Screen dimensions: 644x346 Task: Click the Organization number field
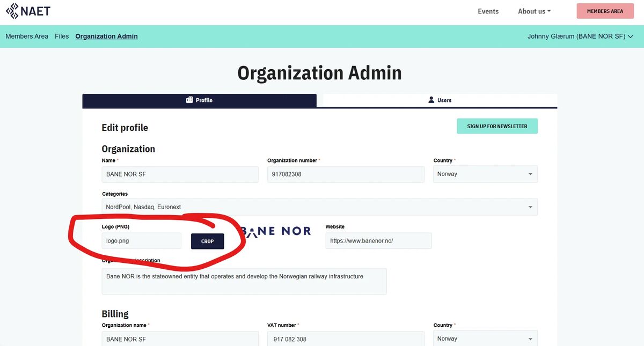[x=346, y=174]
